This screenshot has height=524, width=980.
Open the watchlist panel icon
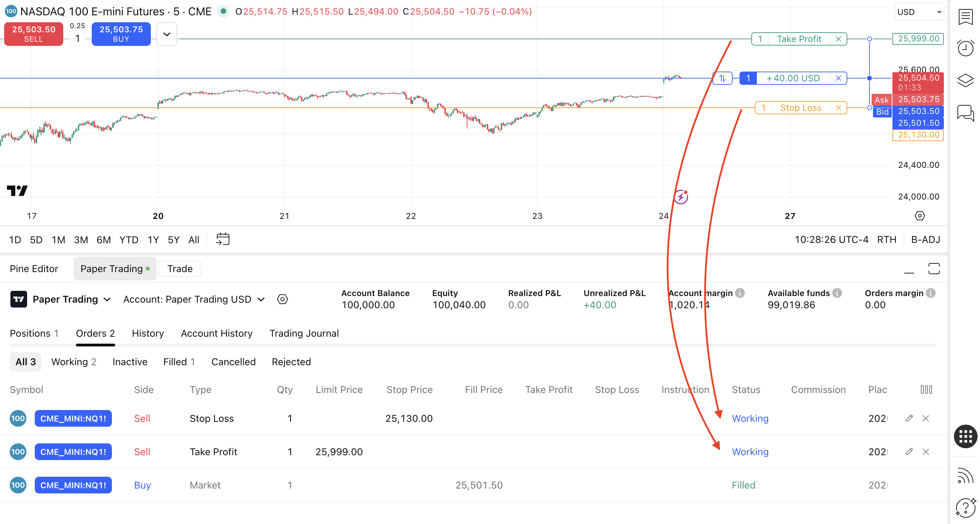tap(965, 17)
